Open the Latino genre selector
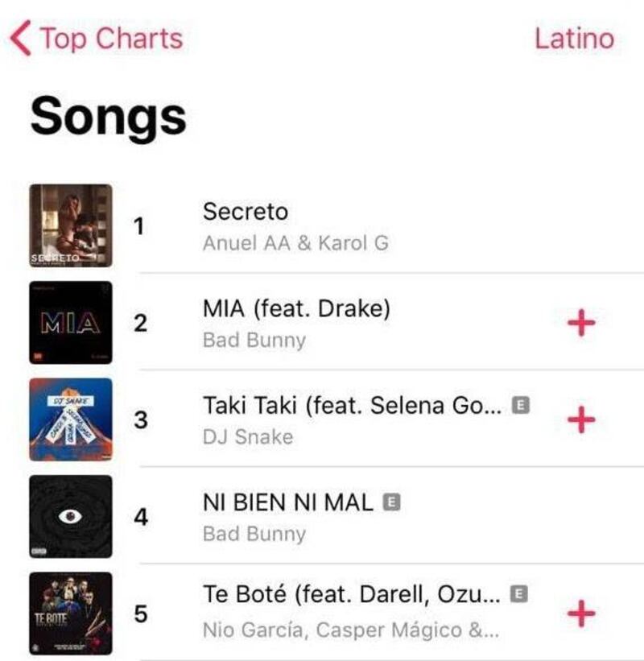 pos(574,39)
